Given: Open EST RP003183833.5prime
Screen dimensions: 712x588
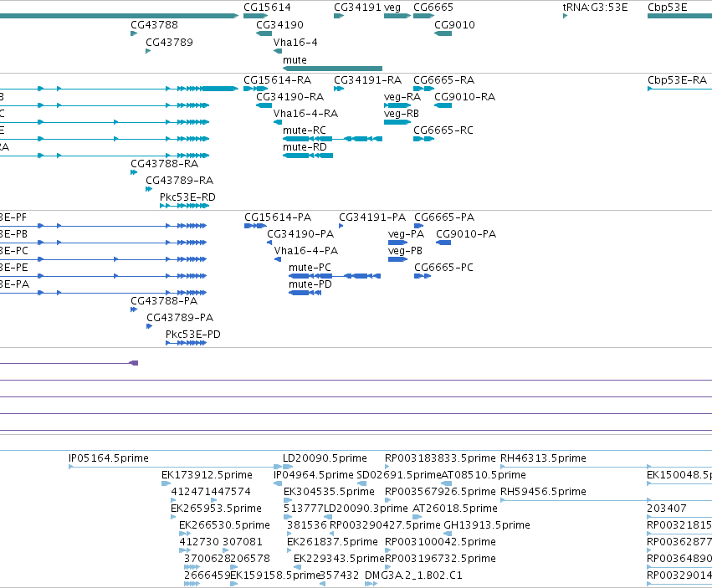Looking at the screenshot, I should [x=440, y=458].
